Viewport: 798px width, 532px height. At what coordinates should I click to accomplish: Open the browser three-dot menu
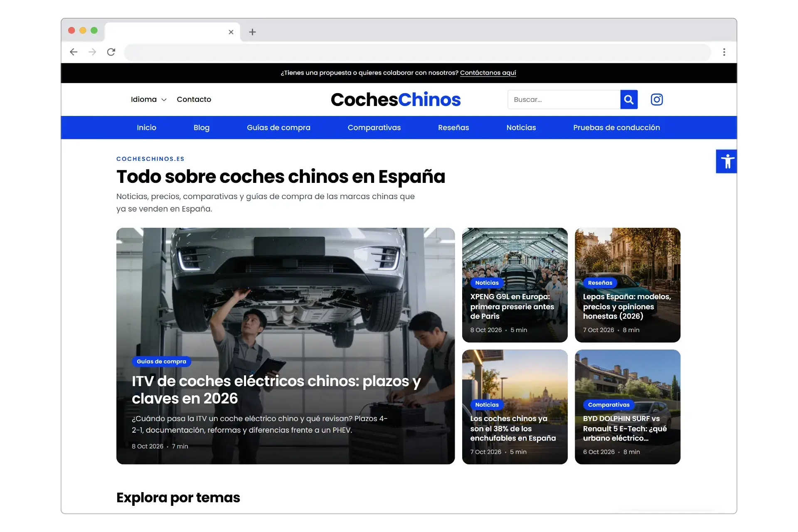click(724, 52)
